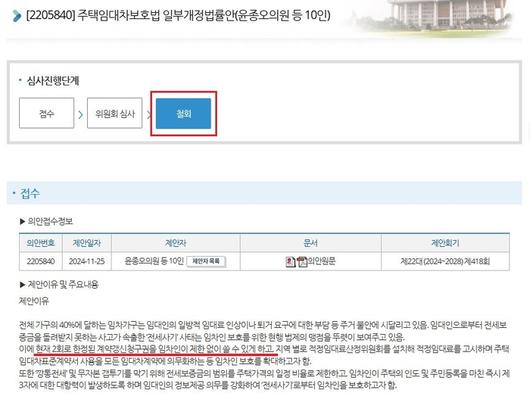Click the 위원회 심사 stage box
Screen dimensions: 530x412
[115, 113]
